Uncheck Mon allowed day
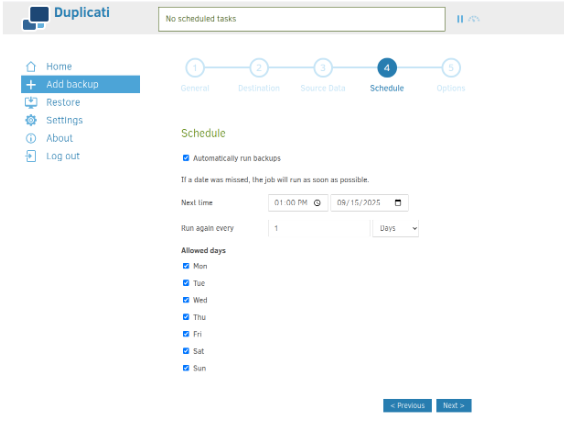Viewport: 564px width, 424px height. tap(186, 266)
